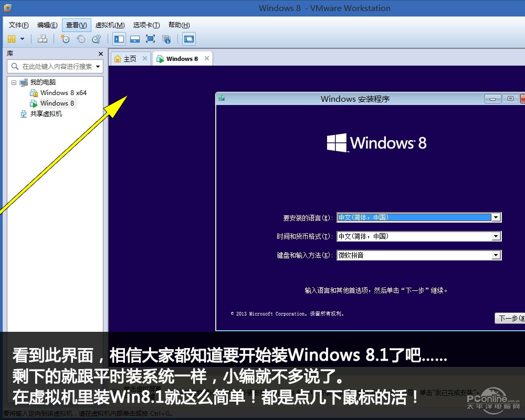The image size is (525, 420).
Task: Switch to Unity mode
Action: pyautogui.click(x=166, y=39)
